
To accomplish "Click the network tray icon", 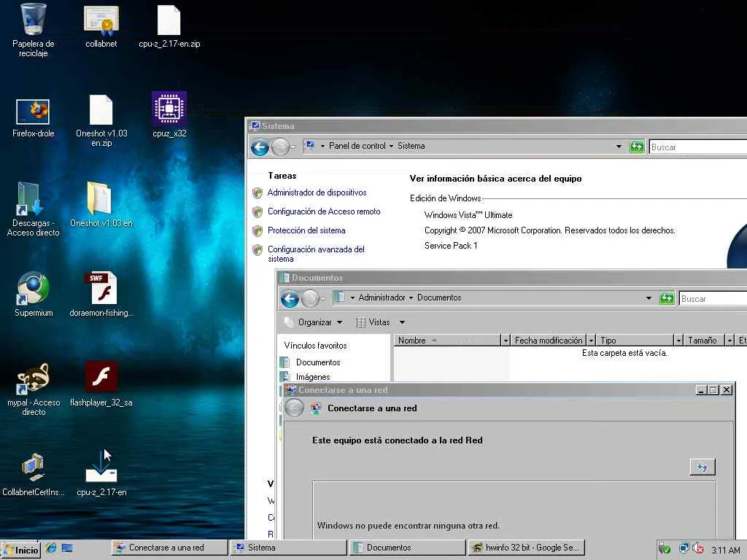I will 684,548.
